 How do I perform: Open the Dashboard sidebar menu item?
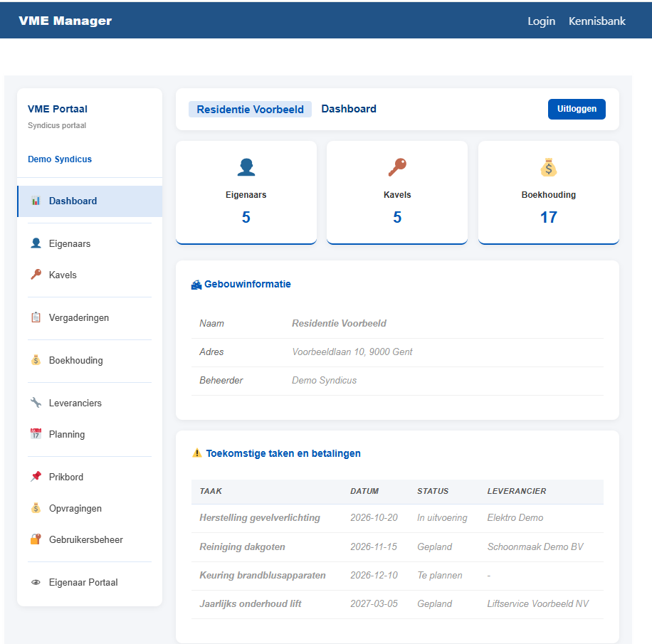tap(90, 201)
